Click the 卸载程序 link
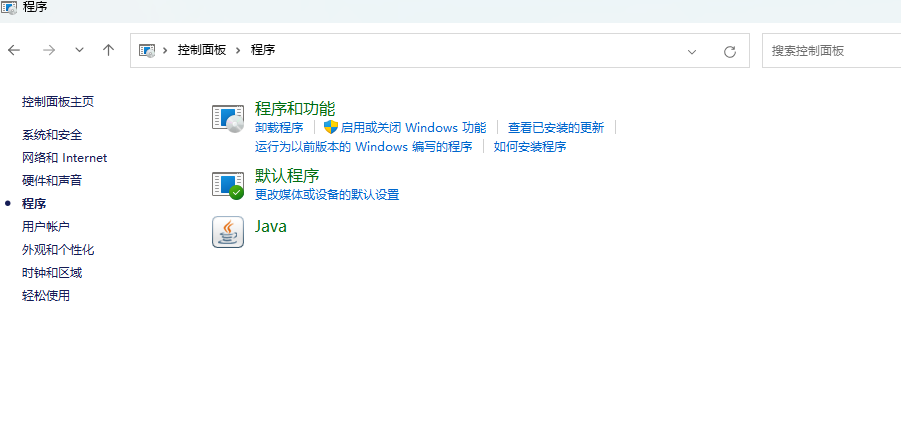901x438 pixels. point(279,128)
